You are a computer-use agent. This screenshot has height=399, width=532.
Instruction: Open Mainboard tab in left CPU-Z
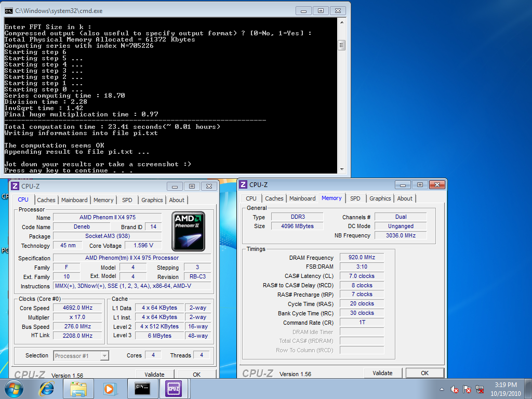coord(74,200)
